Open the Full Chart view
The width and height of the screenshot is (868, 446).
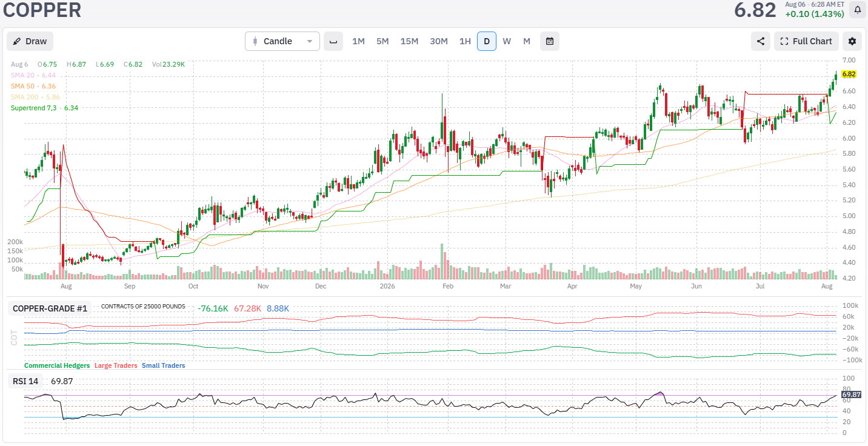pyautogui.click(x=806, y=41)
